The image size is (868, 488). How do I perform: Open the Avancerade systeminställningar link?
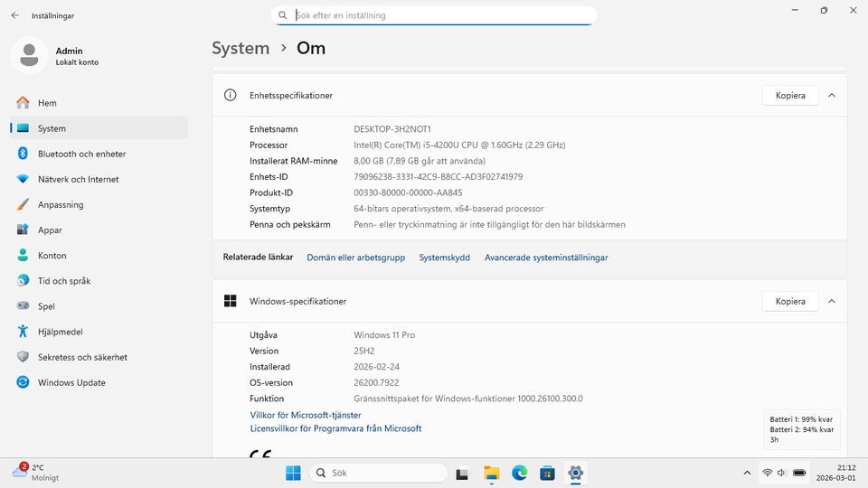[x=546, y=258]
